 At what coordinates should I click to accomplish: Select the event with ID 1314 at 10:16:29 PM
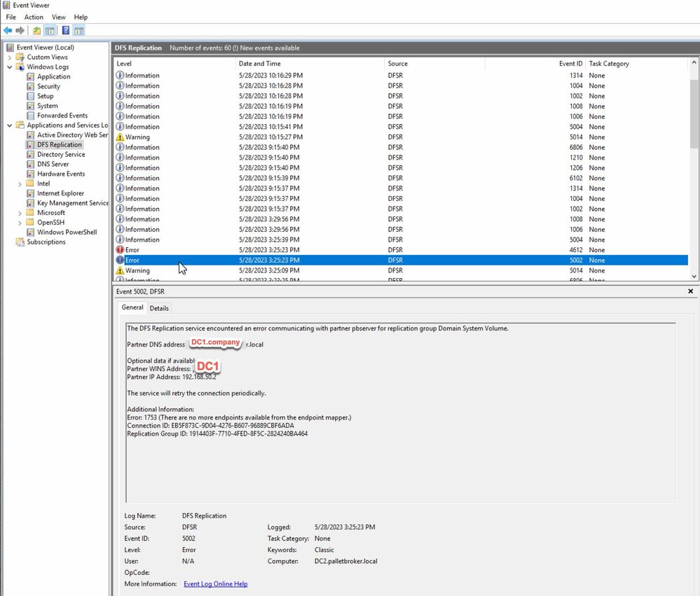click(x=402, y=76)
